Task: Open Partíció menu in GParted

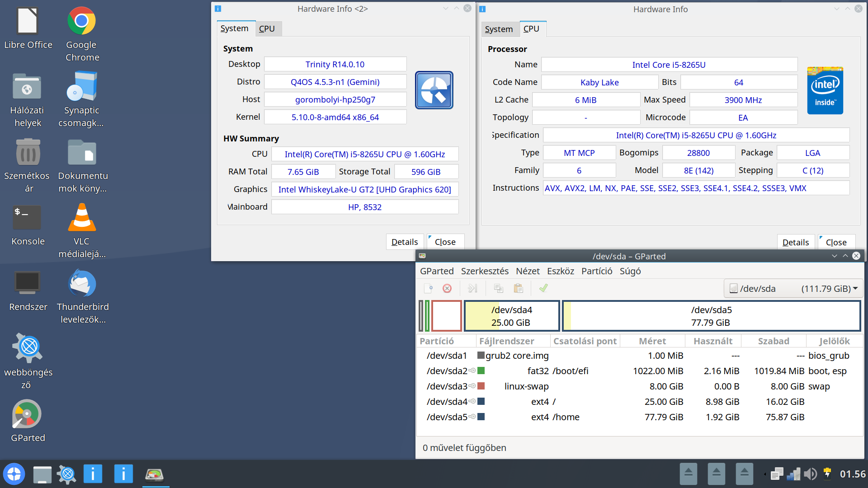Action: click(x=597, y=271)
